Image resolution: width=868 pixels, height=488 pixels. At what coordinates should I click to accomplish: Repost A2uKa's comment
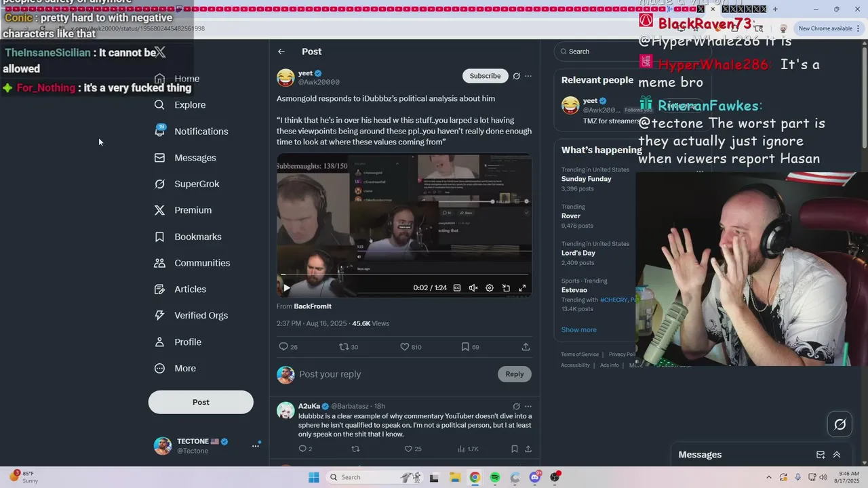355,449
